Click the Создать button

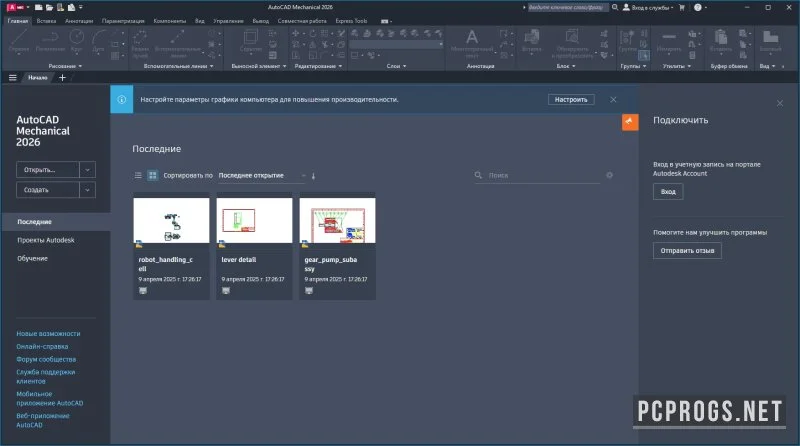[47, 190]
